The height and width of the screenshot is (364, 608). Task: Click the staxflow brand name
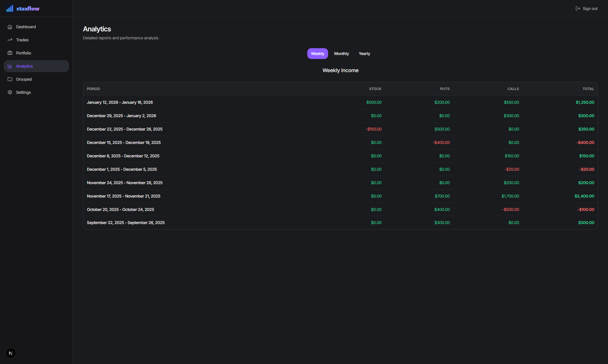click(28, 9)
